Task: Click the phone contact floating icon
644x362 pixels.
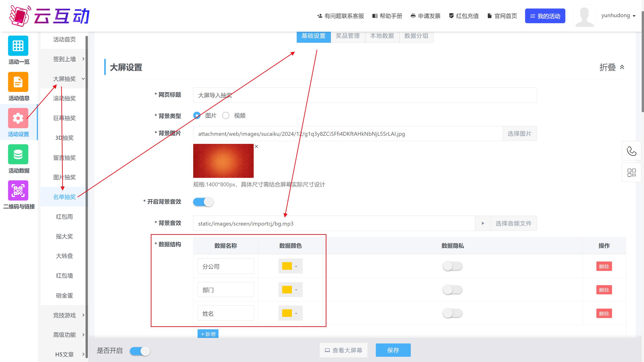Action: coord(631,151)
